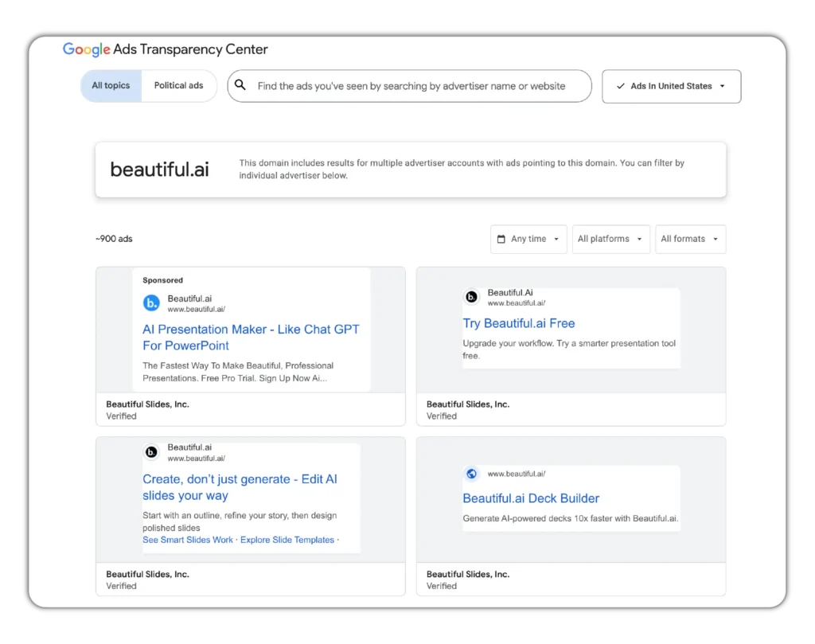Click Verified label under Deck Builder ad
The image size is (815, 644).
tap(441, 587)
